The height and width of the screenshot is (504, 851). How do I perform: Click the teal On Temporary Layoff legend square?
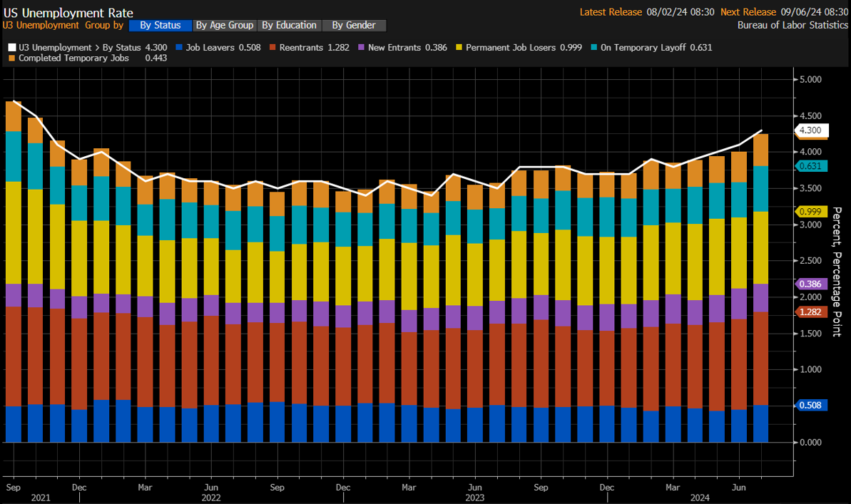pyautogui.click(x=596, y=48)
